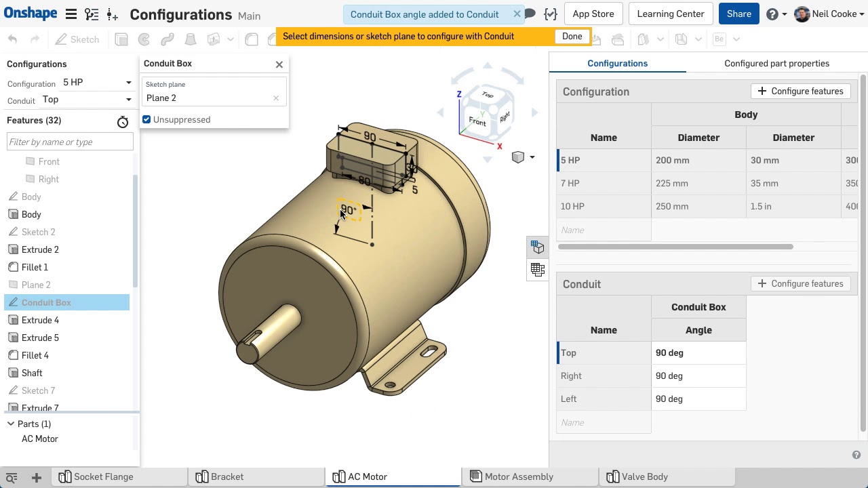This screenshot has width=868, height=488.
Task: Select the Shaft feature
Action: click(32, 373)
